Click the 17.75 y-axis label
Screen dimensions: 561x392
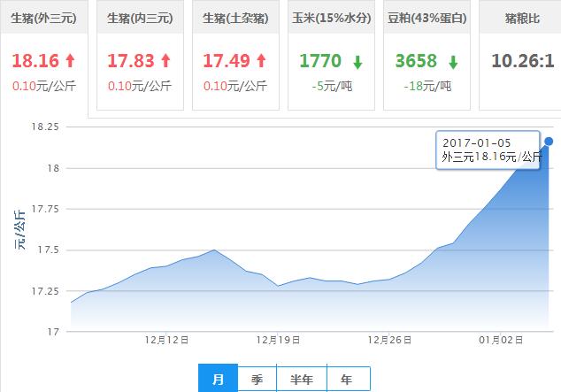point(45,209)
